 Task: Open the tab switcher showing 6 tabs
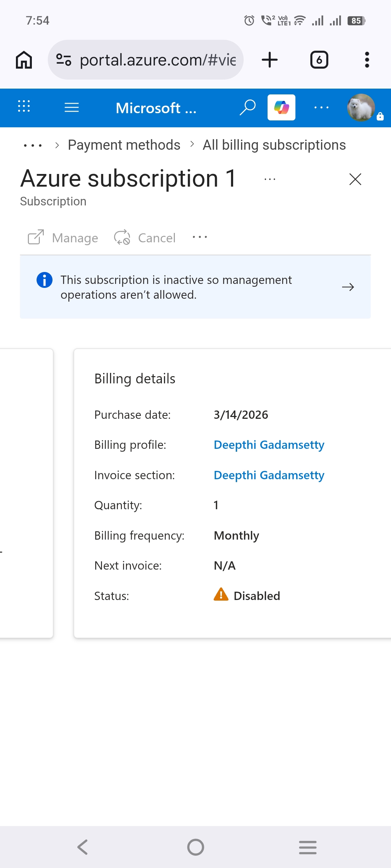point(319,60)
